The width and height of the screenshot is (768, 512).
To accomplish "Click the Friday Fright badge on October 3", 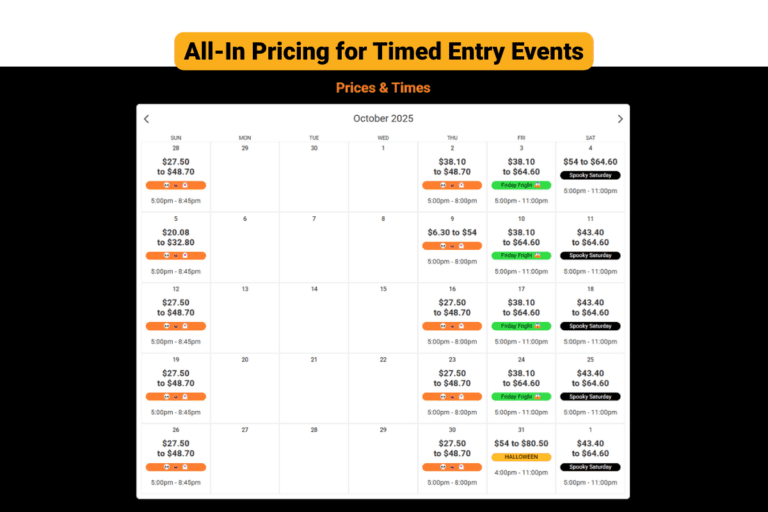I will point(521,185).
